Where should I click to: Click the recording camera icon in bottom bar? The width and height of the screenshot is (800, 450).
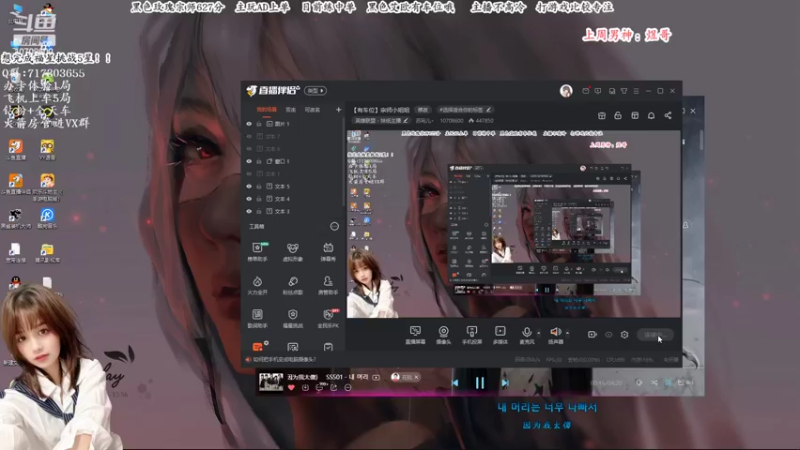tap(592, 335)
